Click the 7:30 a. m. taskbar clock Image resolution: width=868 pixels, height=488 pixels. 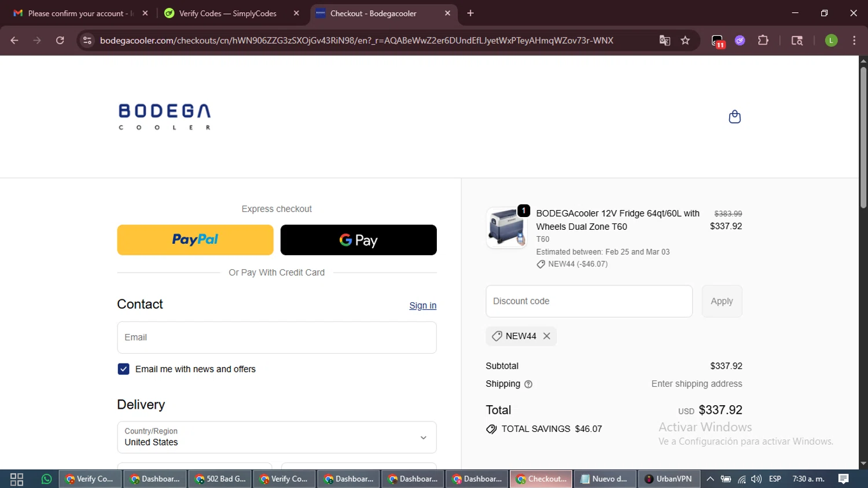[x=808, y=479]
